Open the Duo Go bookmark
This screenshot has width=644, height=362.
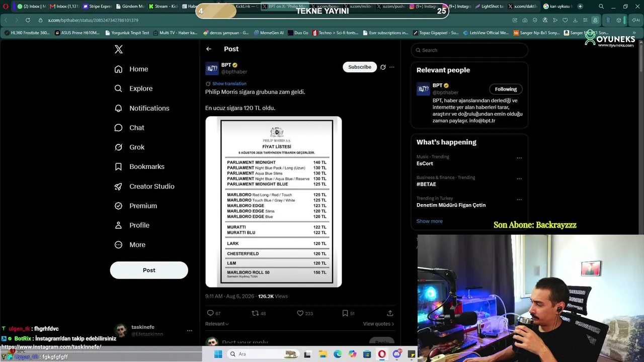coord(298,33)
